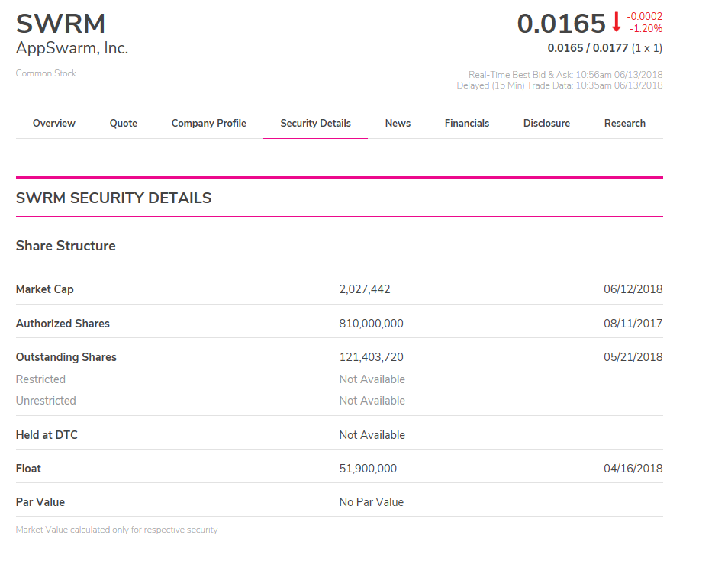Go to the News tab
This screenshot has height=561, width=728.
point(398,123)
